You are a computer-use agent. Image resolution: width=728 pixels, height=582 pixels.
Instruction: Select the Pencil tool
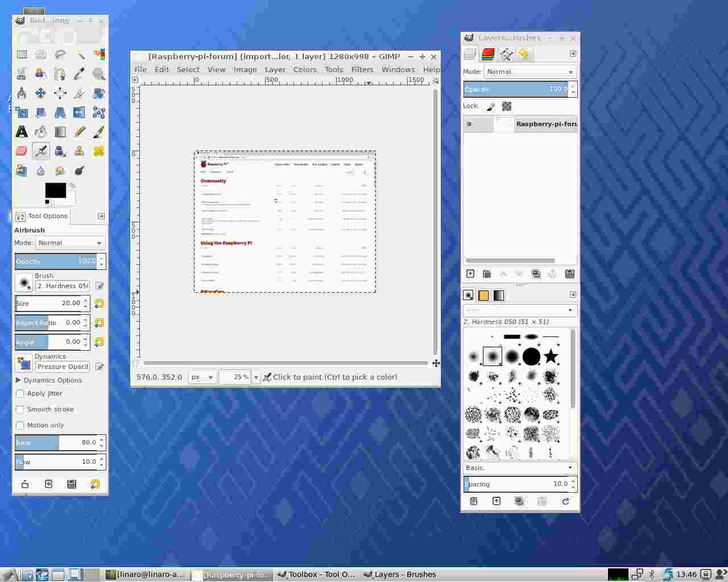[x=80, y=132]
